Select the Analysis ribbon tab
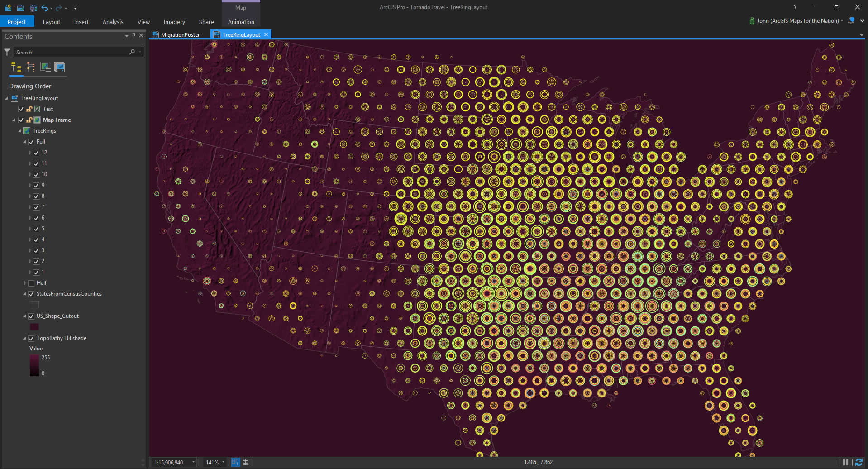 click(x=113, y=22)
